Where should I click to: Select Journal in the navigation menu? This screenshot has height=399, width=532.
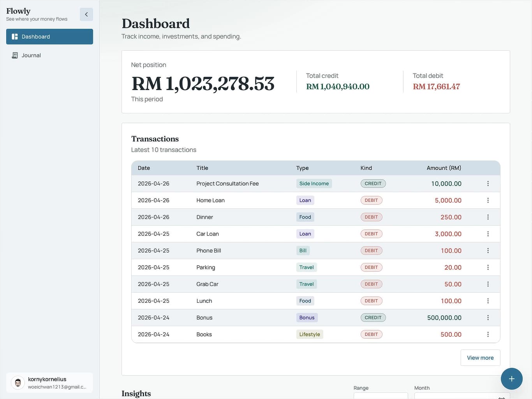tap(31, 55)
